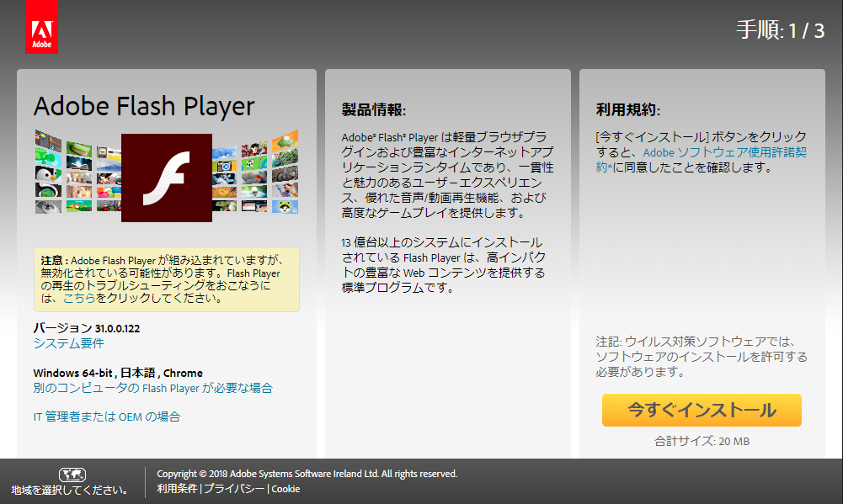Click the penguin thumbnail in collage
This screenshot has width=843, height=504.
(48, 174)
